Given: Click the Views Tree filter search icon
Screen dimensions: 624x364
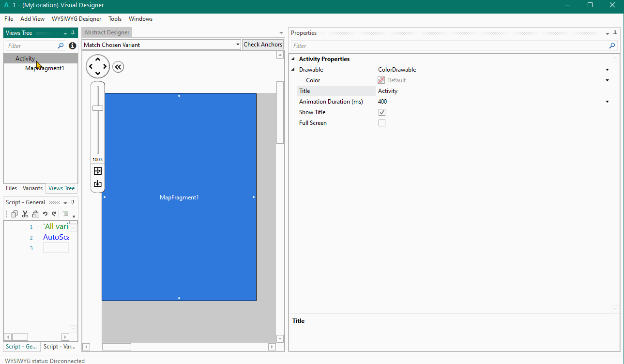Looking at the screenshot, I should coord(61,45).
